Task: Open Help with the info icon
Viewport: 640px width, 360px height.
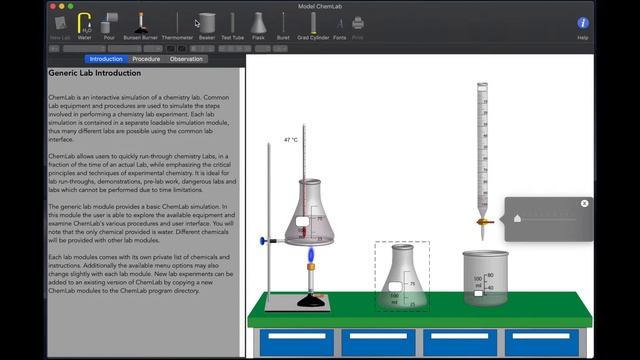Action: point(583,28)
